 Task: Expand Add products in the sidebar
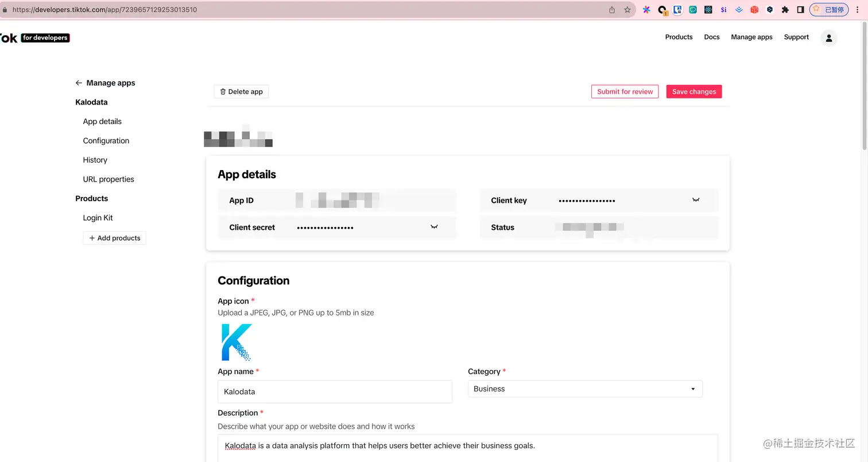pos(114,237)
